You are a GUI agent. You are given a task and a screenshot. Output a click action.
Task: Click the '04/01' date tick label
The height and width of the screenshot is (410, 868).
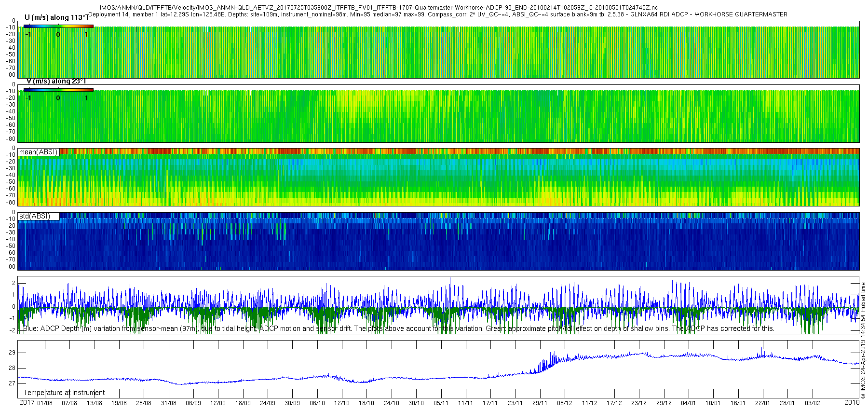(689, 403)
